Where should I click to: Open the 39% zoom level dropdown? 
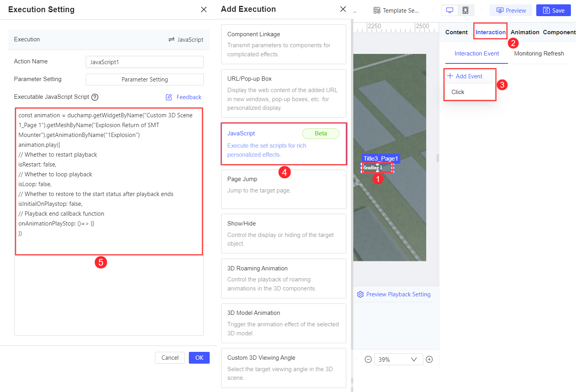(399, 359)
